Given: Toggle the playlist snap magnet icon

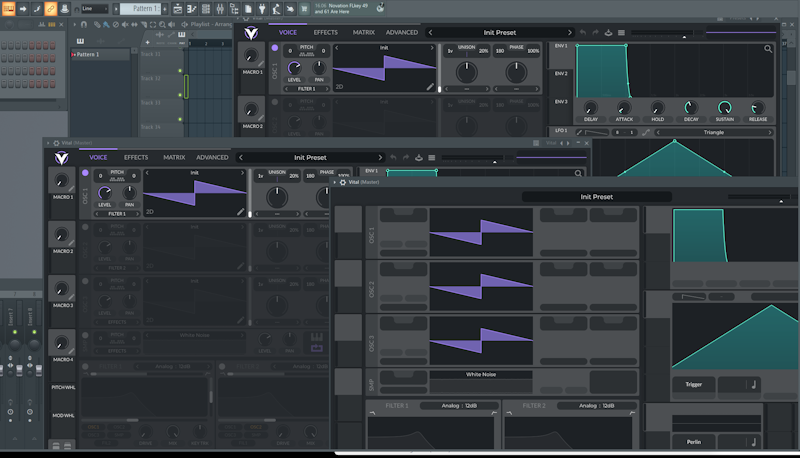Looking at the screenshot, I should click(x=84, y=24).
